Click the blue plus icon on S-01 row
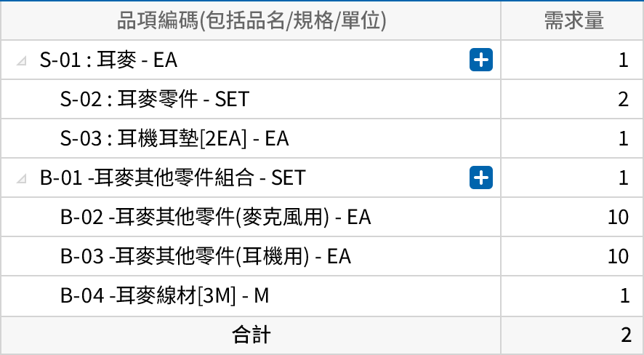Image resolution: width=644 pixels, height=355 pixels. pyautogui.click(x=481, y=60)
